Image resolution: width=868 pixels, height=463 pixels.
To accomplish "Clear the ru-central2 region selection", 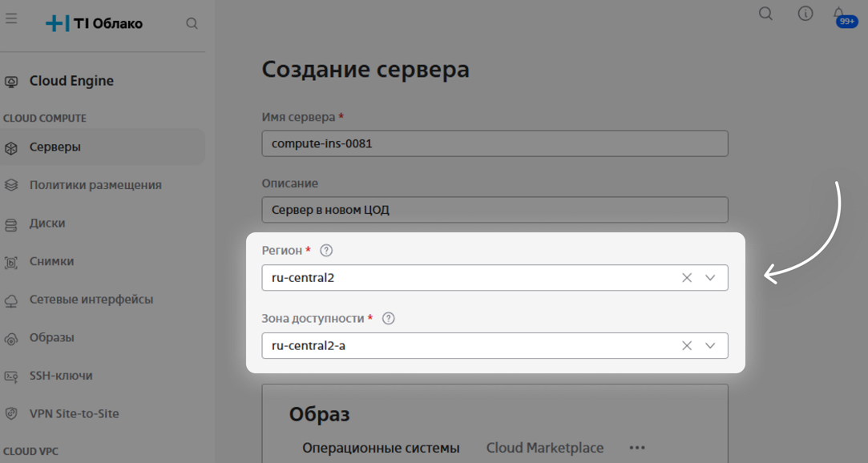I will [687, 278].
